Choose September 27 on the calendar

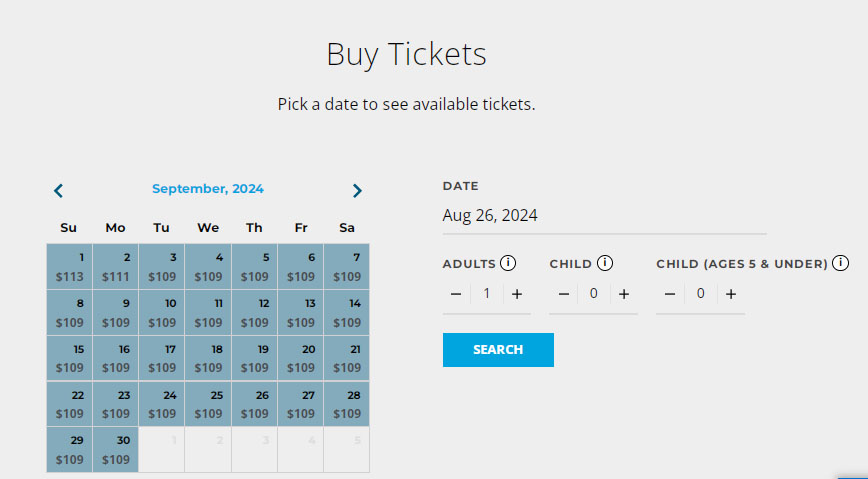(301, 404)
